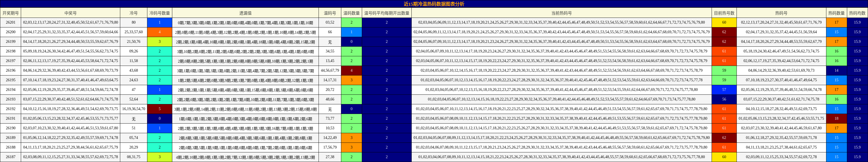Click the 冷码号数量 column header
The image size is (868, 162).
pyautogui.click(x=159, y=13)
